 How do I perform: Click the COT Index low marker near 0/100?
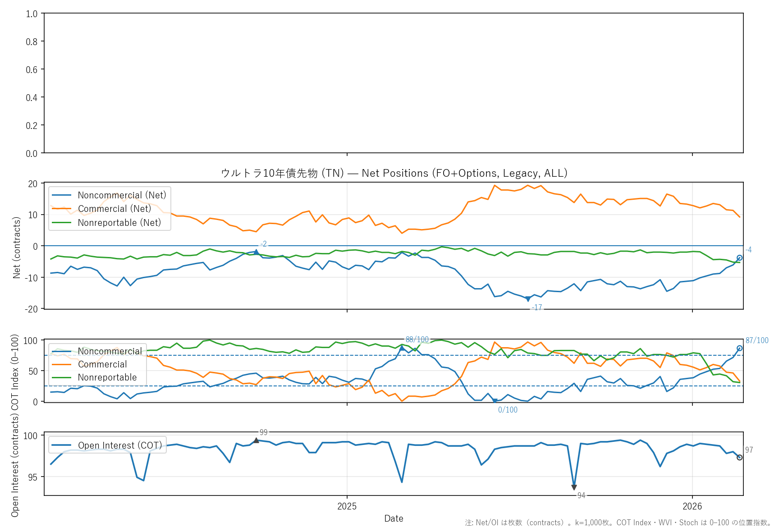tap(495, 400)
